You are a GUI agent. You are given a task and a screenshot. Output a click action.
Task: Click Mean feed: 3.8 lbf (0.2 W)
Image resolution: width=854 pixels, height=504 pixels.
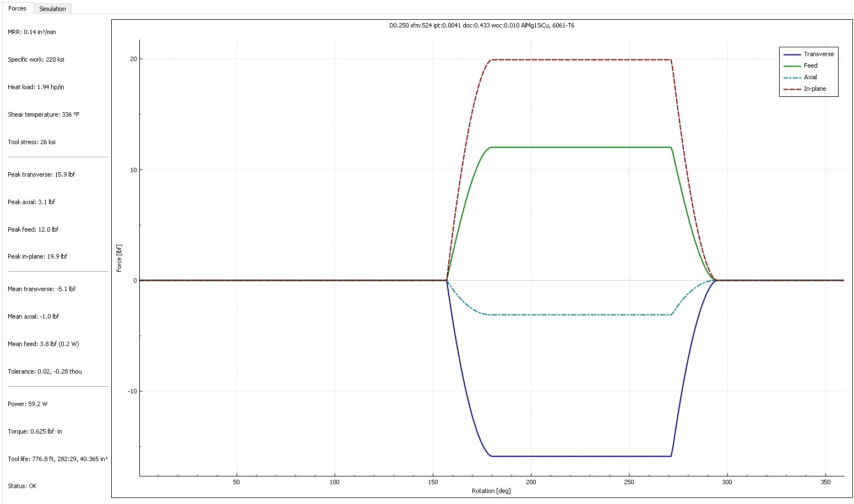tap(43, 344)
